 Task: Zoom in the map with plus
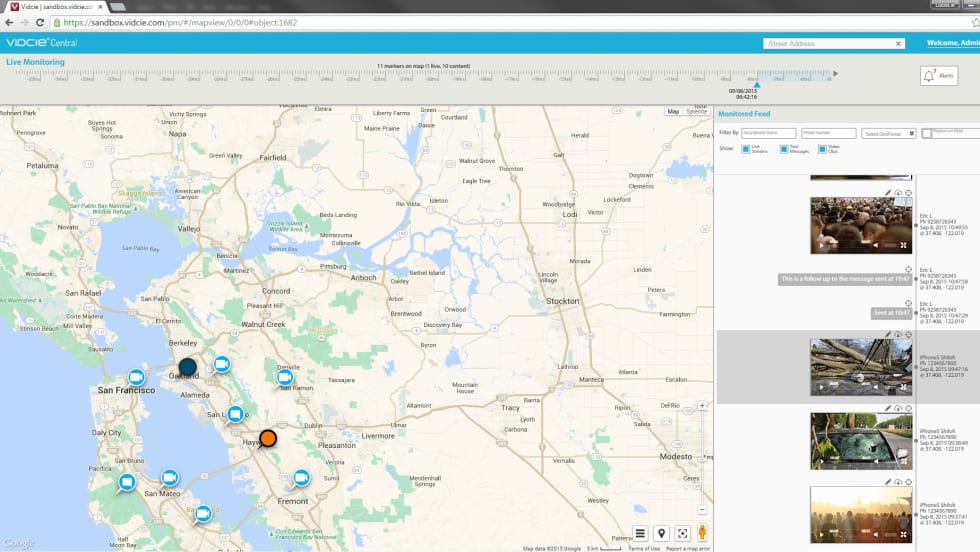pos(702,406)
